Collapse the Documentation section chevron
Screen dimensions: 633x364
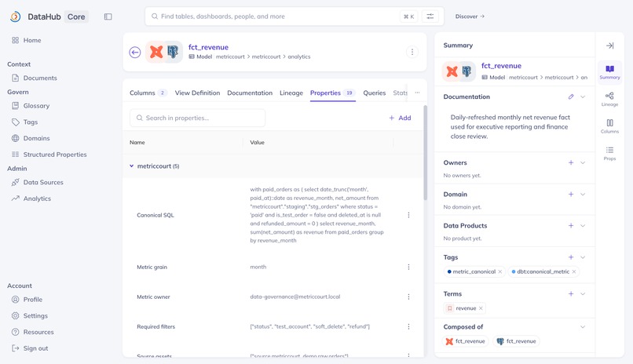tap(583, 96)
